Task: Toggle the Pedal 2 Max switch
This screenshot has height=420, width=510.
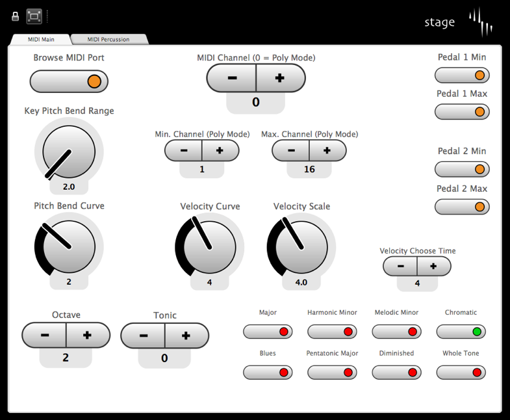Action: coord(462,207)
